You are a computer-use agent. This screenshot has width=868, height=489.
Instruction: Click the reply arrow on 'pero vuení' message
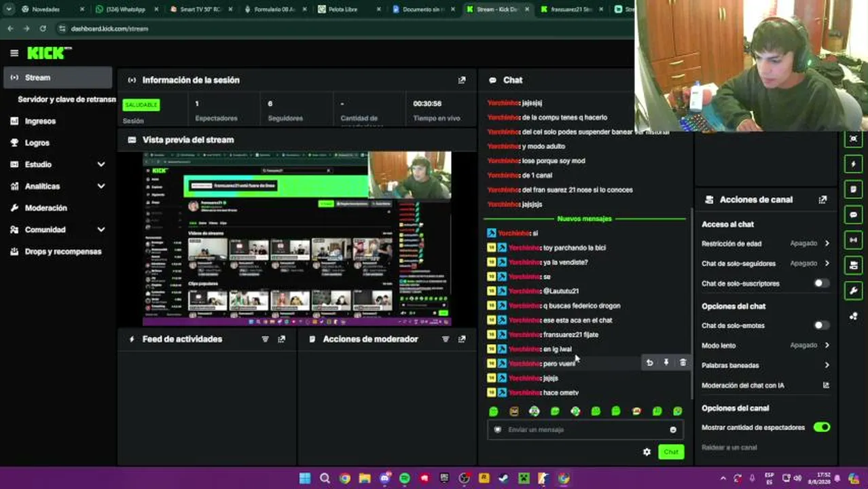(649, 363)
